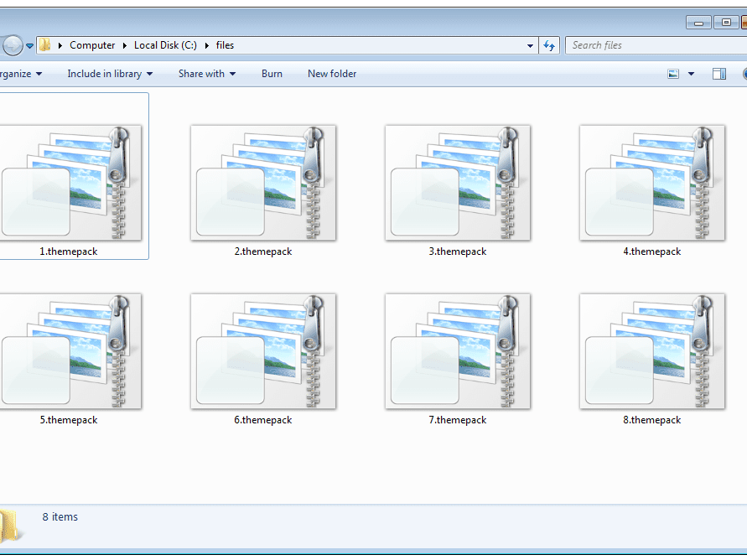
Task: Toggle the preview pane
Action: (719, 74)
